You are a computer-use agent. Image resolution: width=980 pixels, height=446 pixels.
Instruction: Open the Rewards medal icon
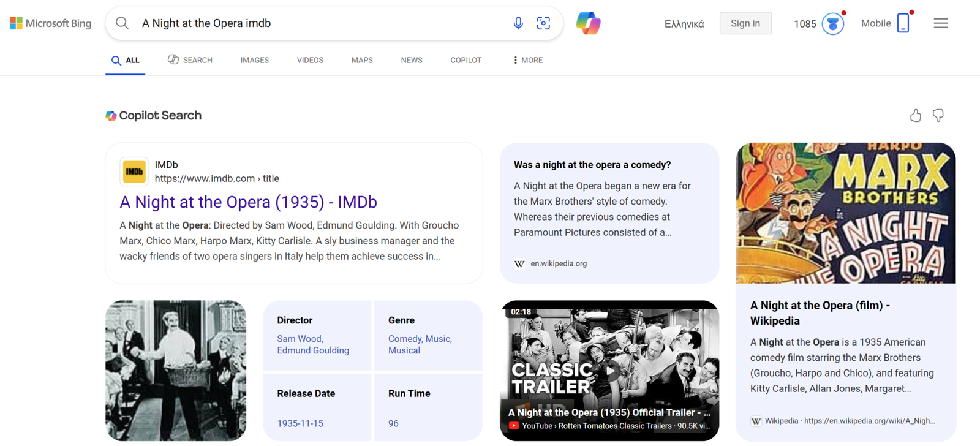pos(832,24)
